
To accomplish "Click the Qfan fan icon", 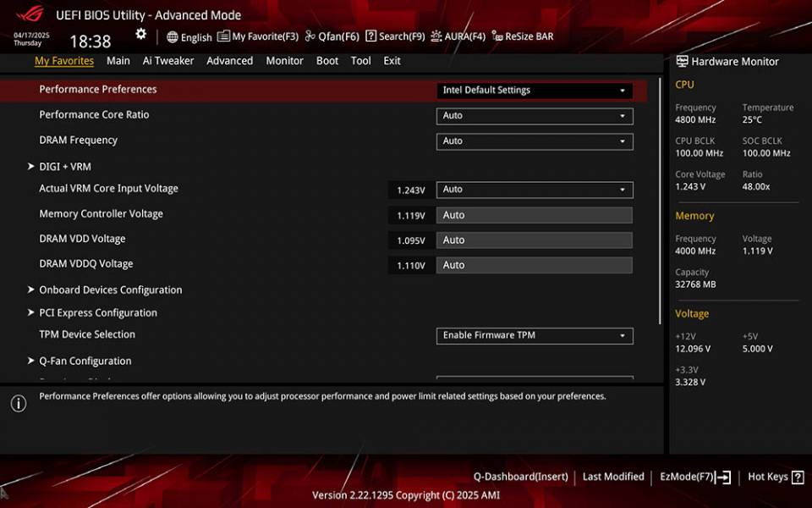I will click(310, 36).
